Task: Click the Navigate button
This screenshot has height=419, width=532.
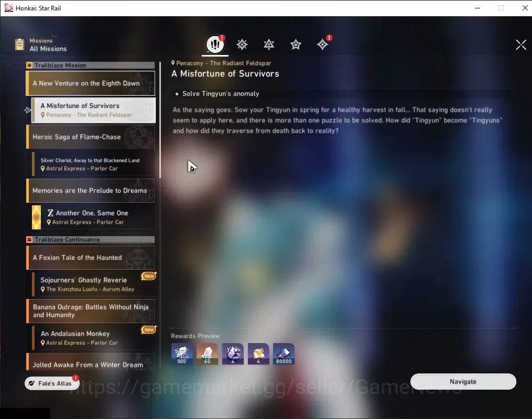Action: pos(463,382)
